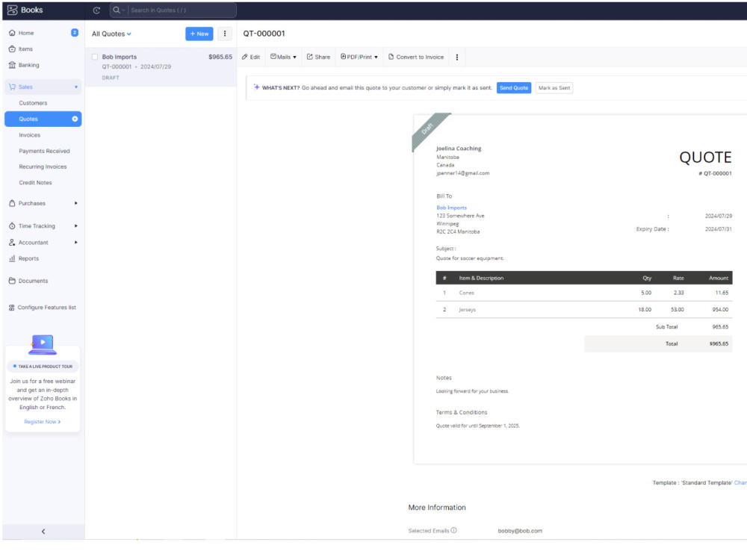Click the Purchases bag icon
Viewport: 747px width, 560px height.
tap(12, 203)
